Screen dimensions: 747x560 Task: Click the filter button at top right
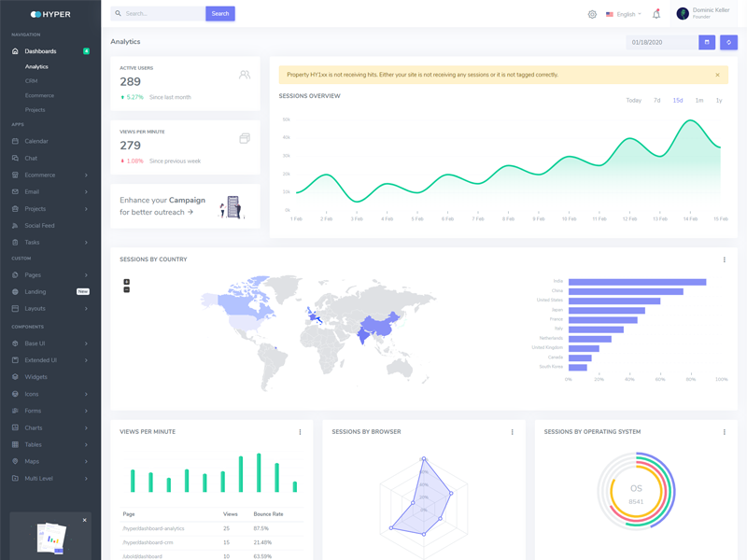click(728, 42)
